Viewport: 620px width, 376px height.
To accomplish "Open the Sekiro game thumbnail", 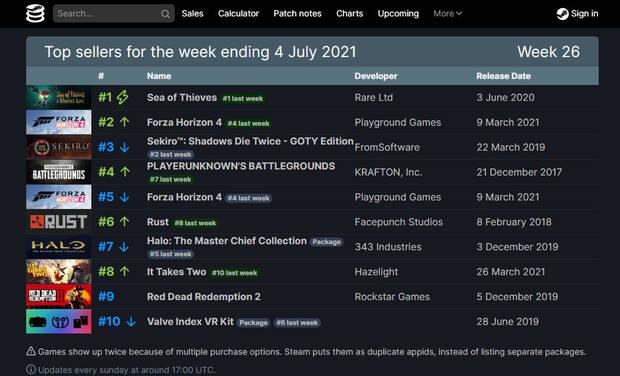I will 59,147.
